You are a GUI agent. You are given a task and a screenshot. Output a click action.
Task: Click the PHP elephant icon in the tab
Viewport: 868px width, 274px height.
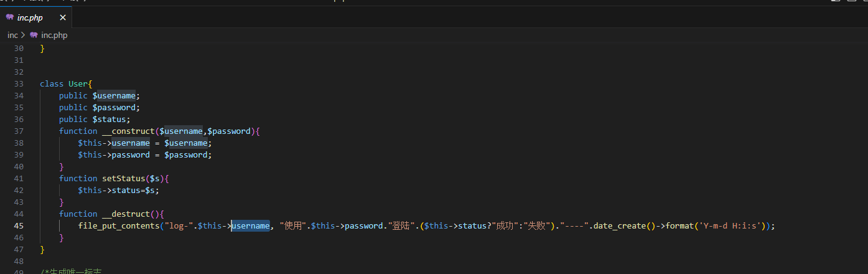(x=10, y=17)
